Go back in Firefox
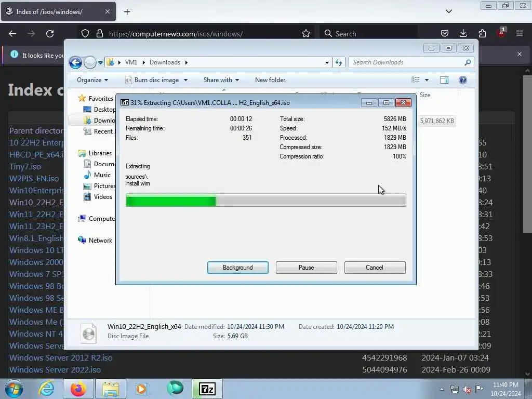Image resolution: width=532 pixels, height=399 pixels. click(12, 34)
